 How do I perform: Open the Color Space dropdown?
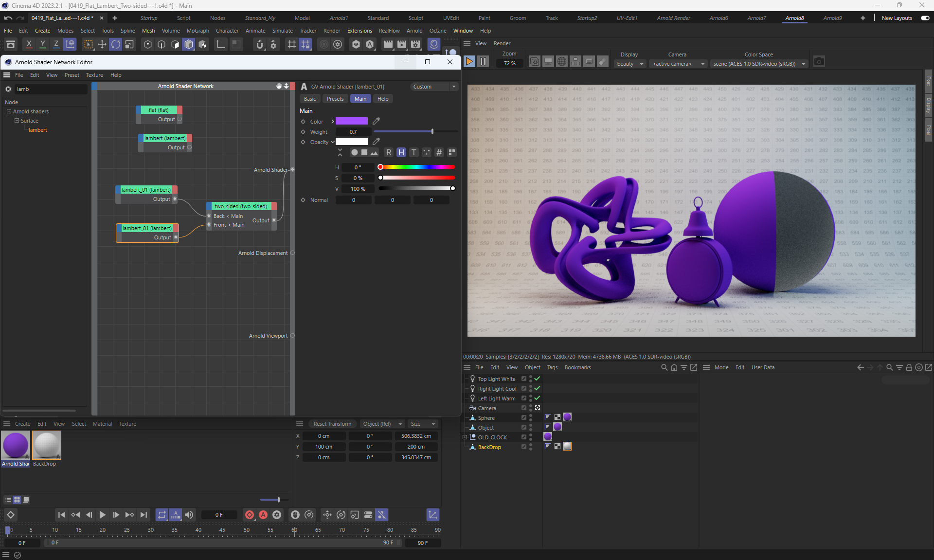tap(759, 64)
